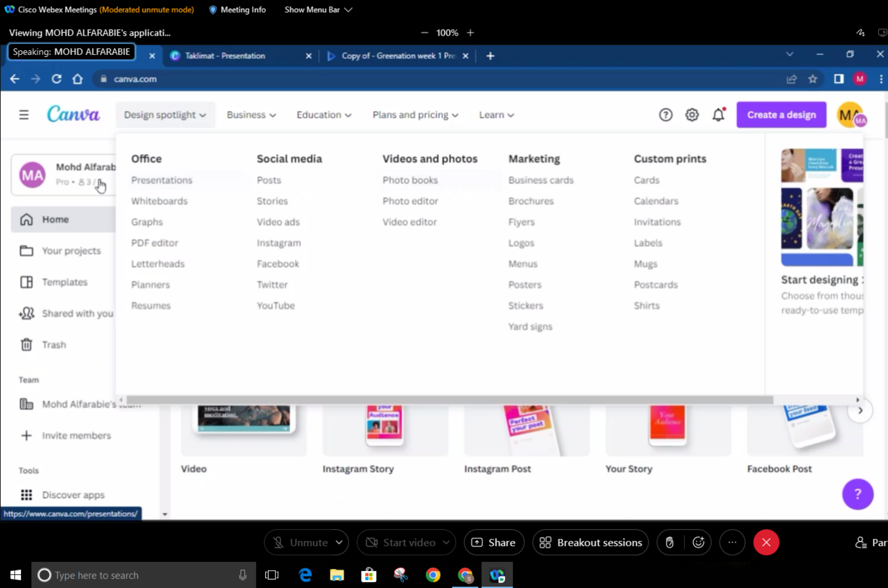Open video options arrow beside Start video
Image resolution: width=888 pixels, height=588 pixels.
[x=446, y=542]
